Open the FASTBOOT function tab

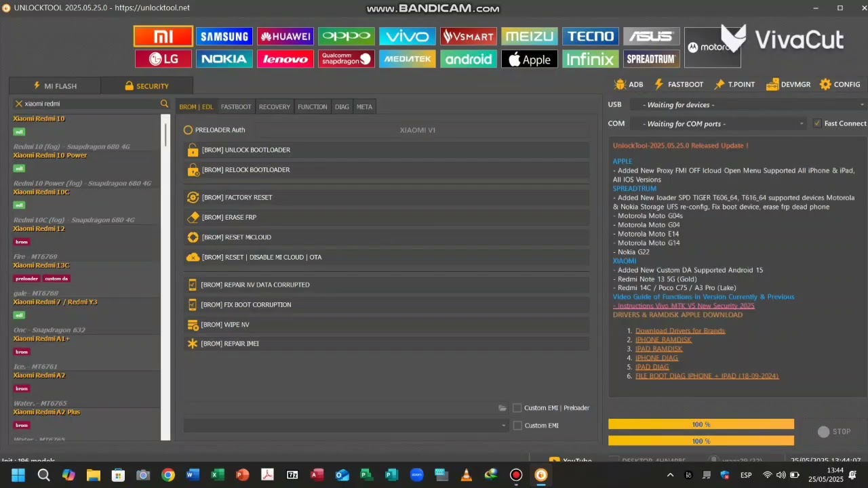point(236,107)
